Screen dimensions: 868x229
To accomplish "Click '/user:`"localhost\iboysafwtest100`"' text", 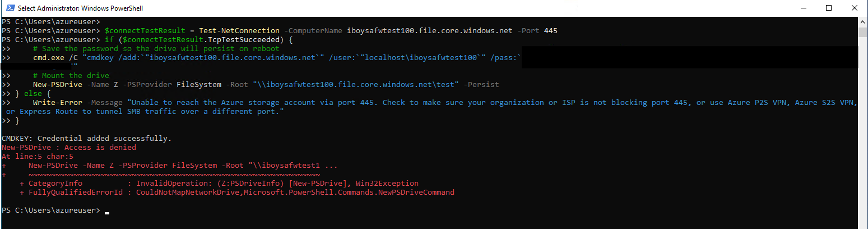I will click(x=407, y=57).
